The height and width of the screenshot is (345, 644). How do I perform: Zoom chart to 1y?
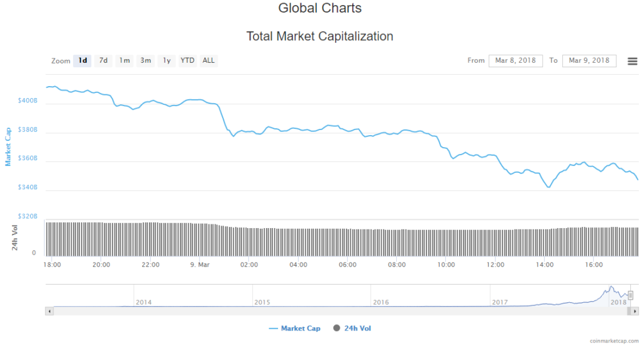167,61
